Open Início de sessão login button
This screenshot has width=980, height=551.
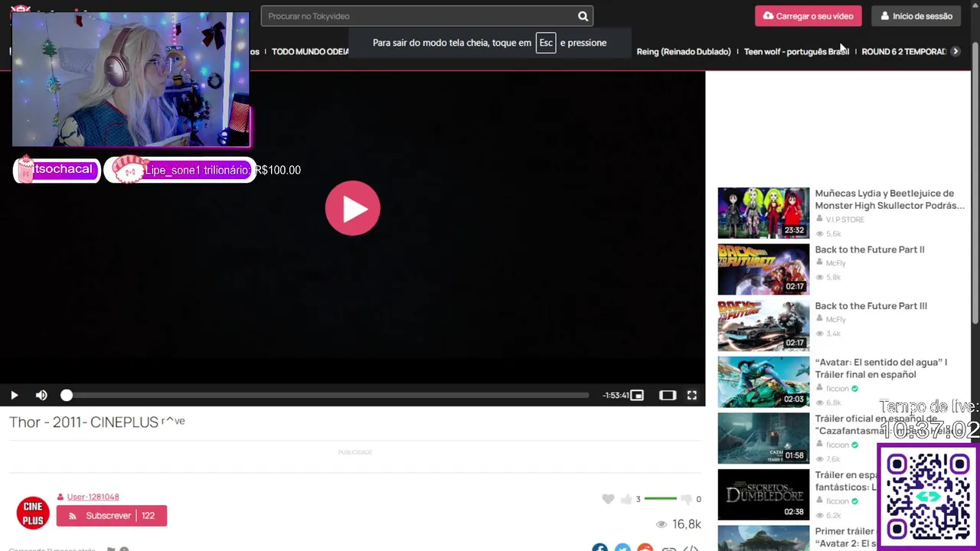tap(916, 16)
